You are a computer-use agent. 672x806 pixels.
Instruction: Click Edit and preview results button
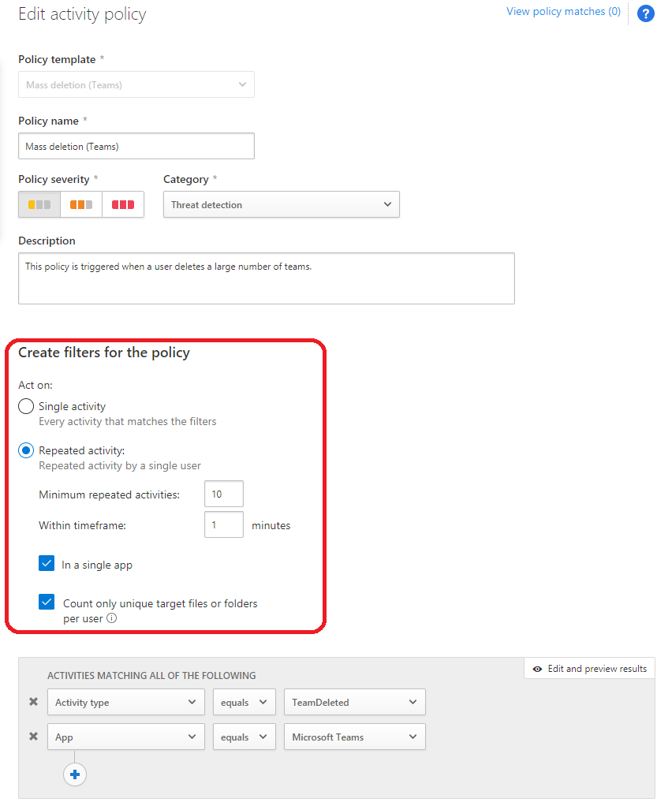pyautogui.click(x=589, y=669)
